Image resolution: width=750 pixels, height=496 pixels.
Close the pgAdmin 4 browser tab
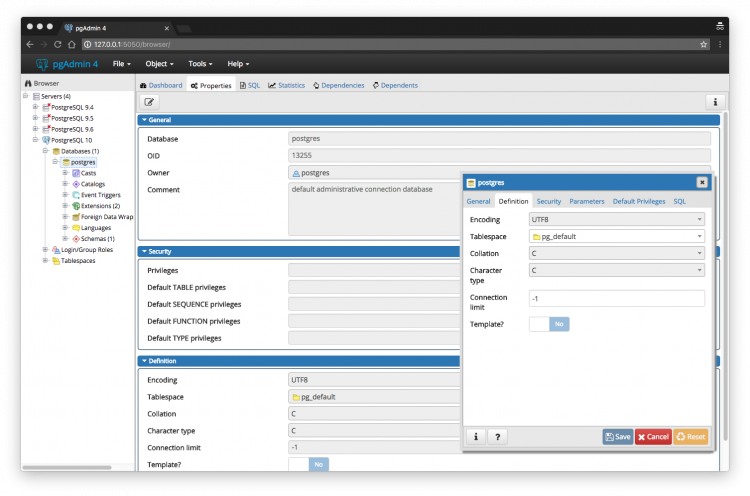166,28
